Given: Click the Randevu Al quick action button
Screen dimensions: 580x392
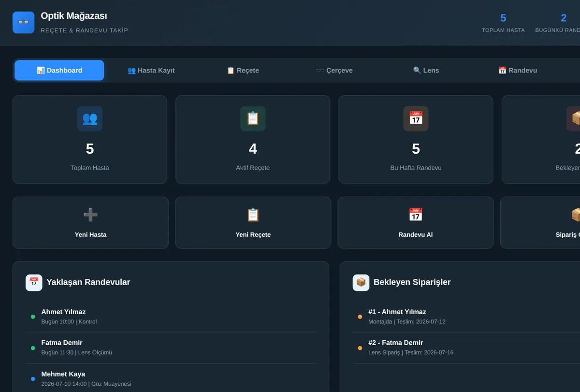Looking at the screenshot, I should pyautogui.click(x=416, y=222).
